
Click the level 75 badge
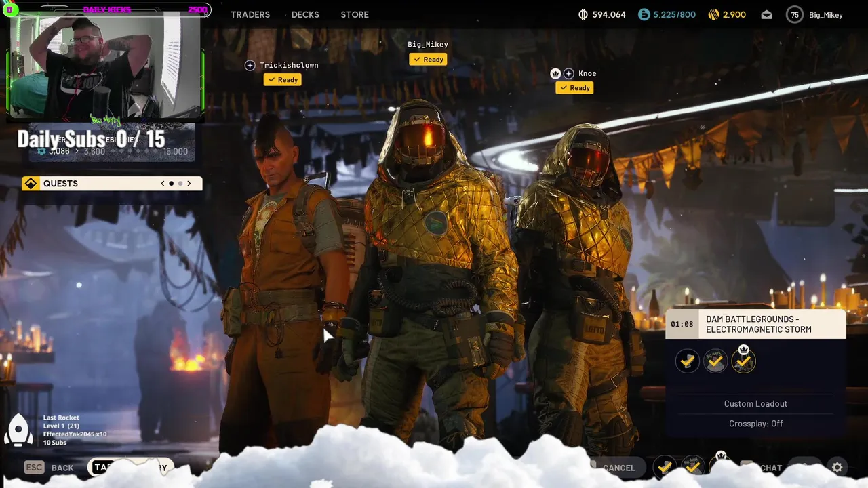[x=794, y=15]
